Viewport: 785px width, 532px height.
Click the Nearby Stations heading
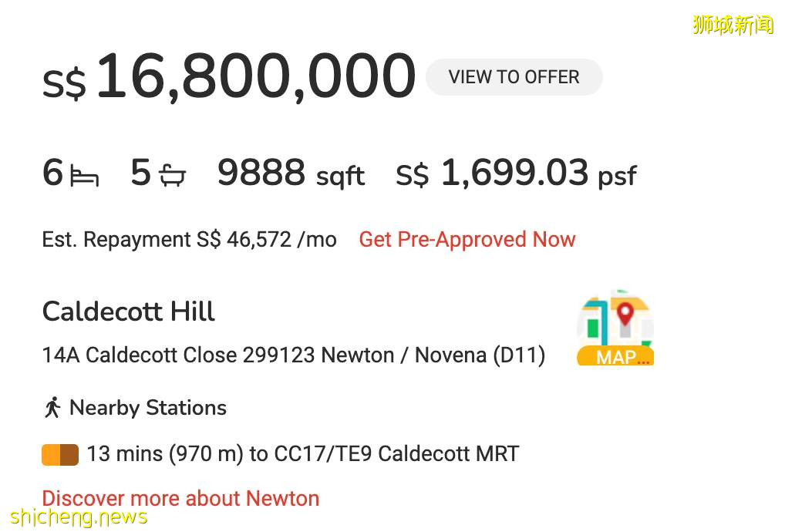148,408
